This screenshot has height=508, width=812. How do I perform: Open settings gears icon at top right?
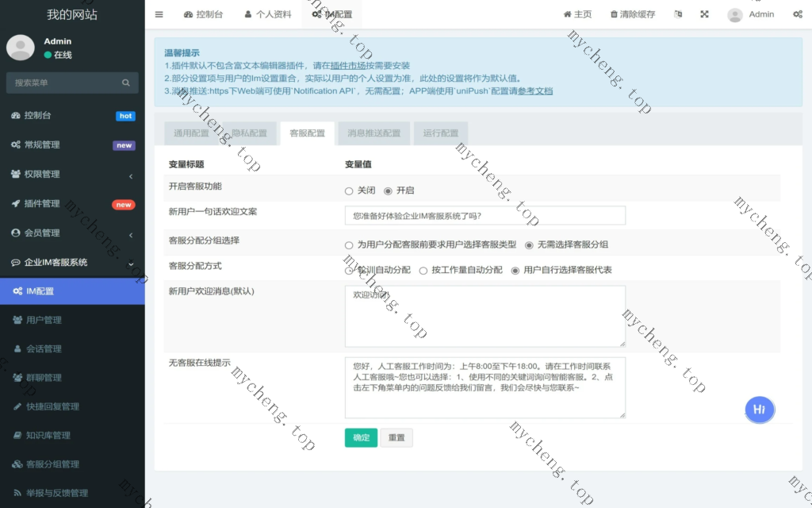point(798,14)
